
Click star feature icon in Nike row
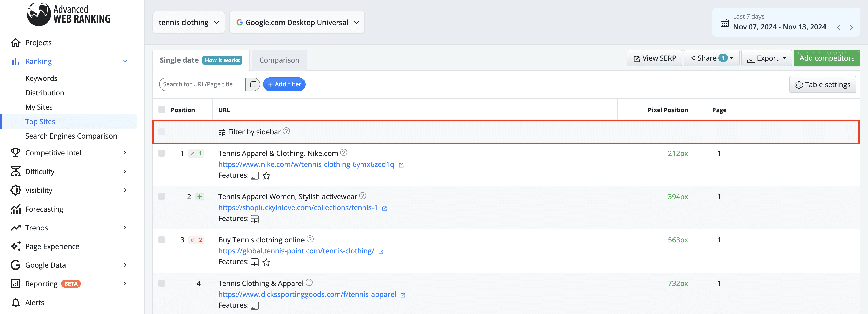click(x=266, y=176)
